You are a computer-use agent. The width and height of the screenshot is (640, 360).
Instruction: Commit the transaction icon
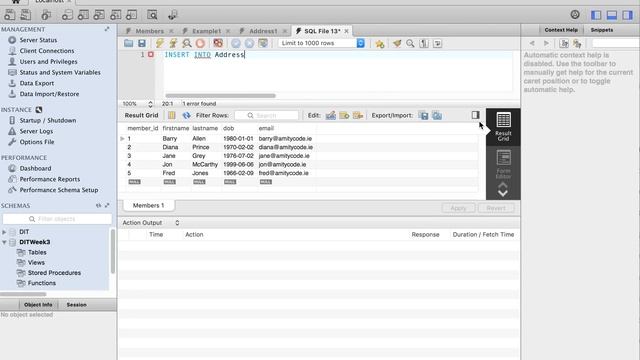(x=236, y=43)
